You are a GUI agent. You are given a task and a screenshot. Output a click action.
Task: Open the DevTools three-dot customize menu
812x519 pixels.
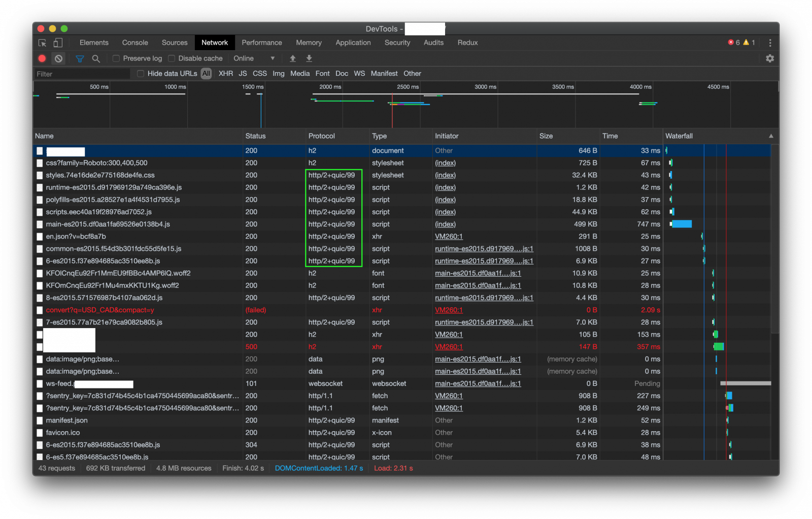click(x=770, y=43)
